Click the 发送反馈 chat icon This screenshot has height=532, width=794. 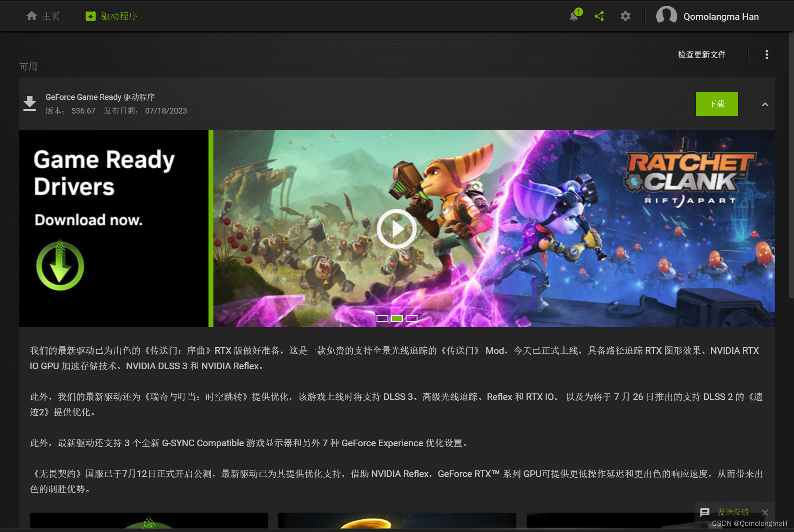[705, 512]
